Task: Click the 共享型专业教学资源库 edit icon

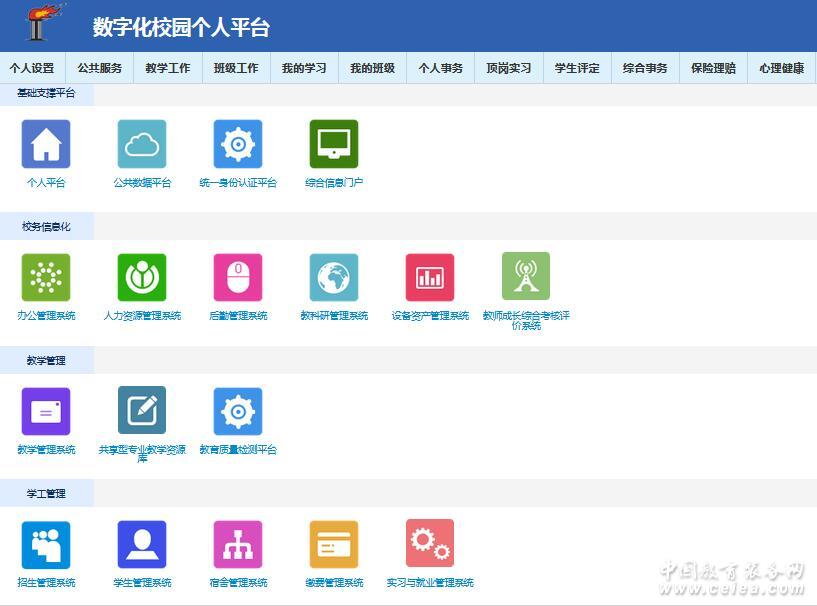Action: point(142,411)
